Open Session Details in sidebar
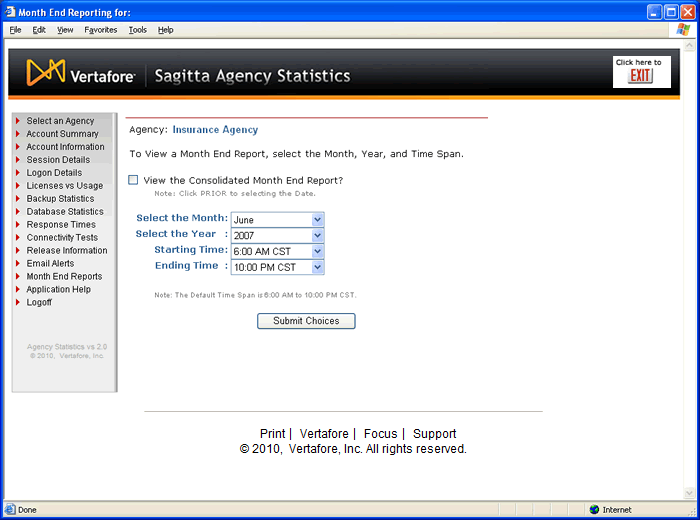 pyautogui.click(x=58, y=159)
